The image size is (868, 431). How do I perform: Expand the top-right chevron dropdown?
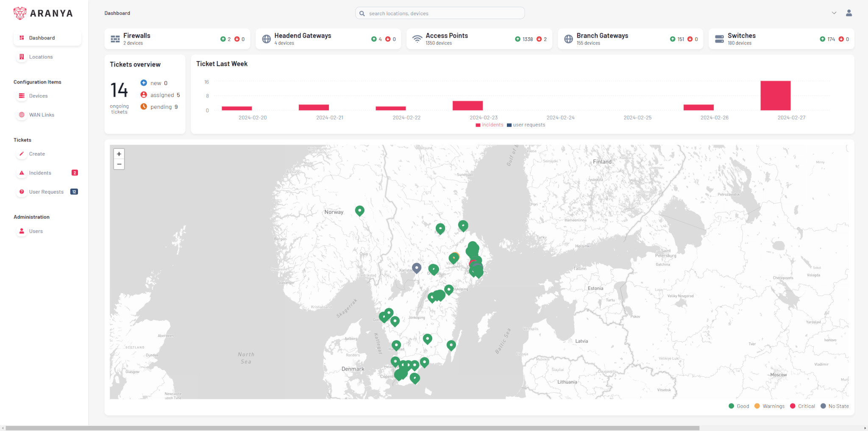point(834,13)
